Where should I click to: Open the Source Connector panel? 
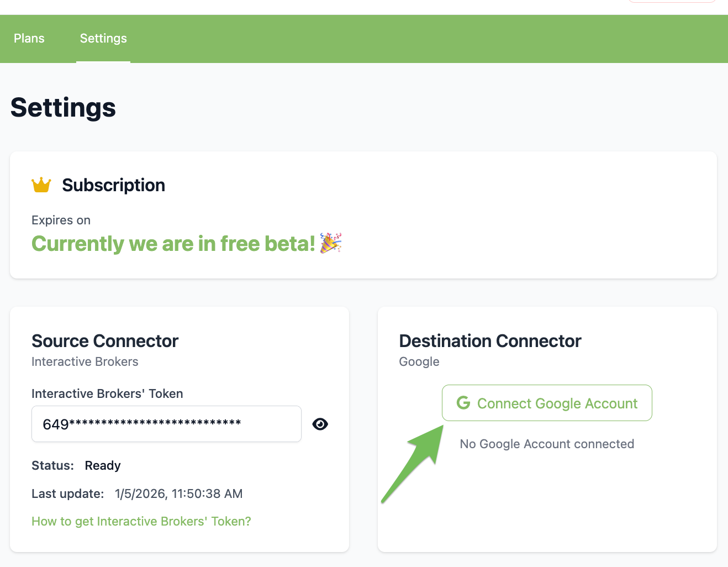105,341
